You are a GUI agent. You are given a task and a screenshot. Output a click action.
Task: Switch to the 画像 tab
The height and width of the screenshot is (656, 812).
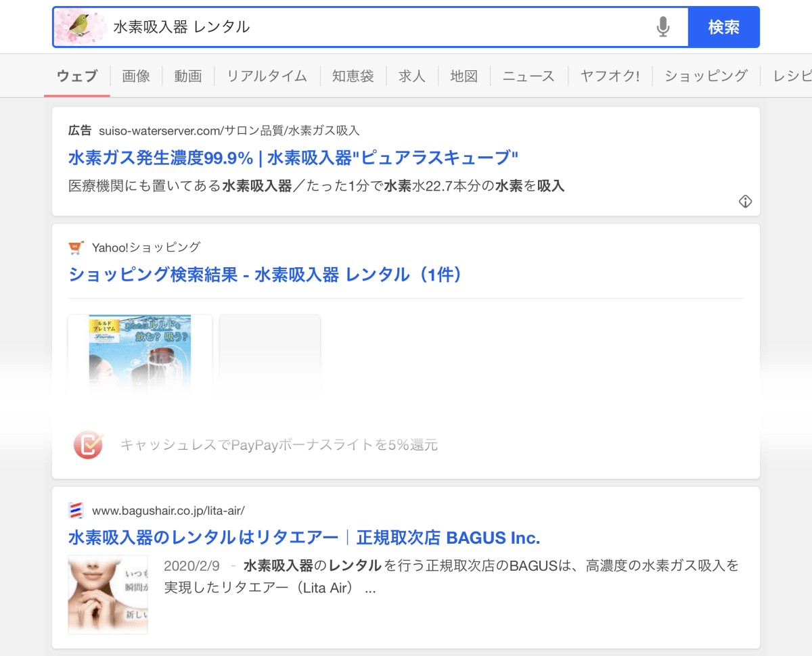tap(136, 76)
